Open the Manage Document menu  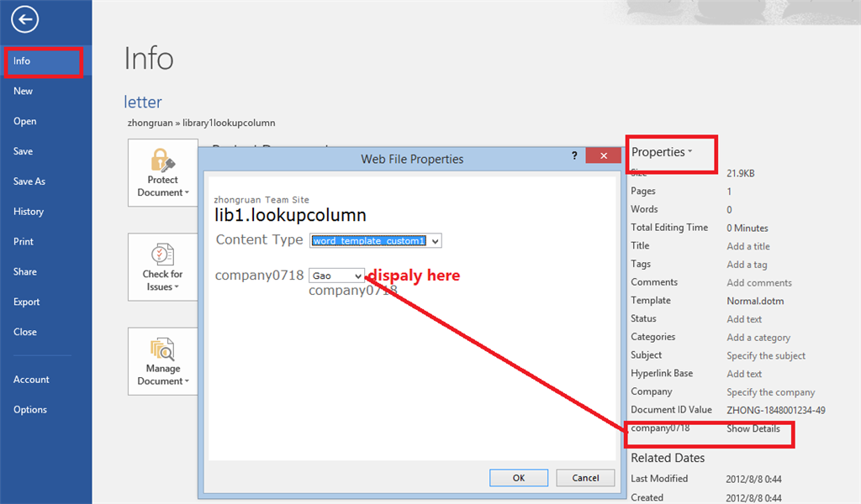click(163, 361)
